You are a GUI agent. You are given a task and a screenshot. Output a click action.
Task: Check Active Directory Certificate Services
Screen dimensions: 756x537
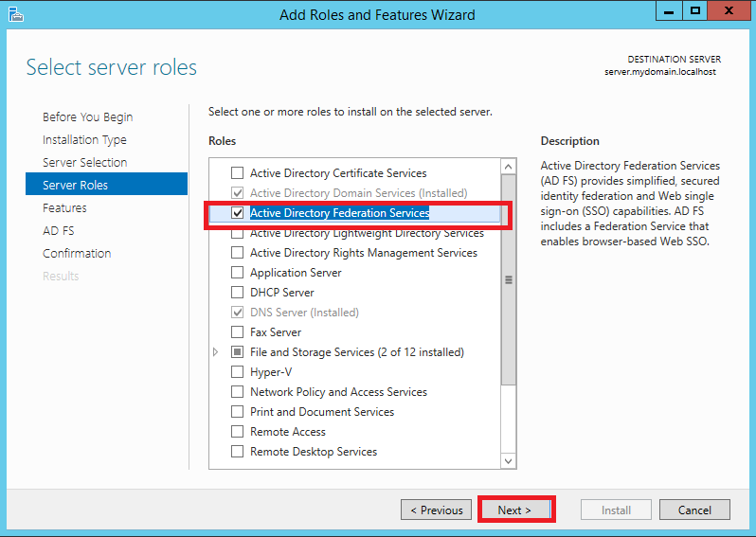[x=237, y=172]
